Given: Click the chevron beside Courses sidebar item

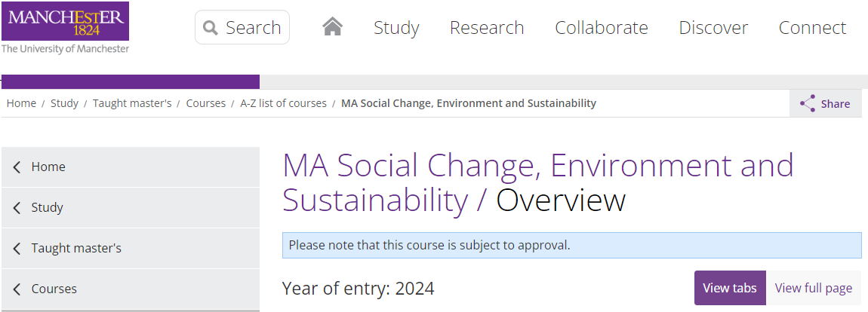Looking at the screenshot, I should [17, 289].
